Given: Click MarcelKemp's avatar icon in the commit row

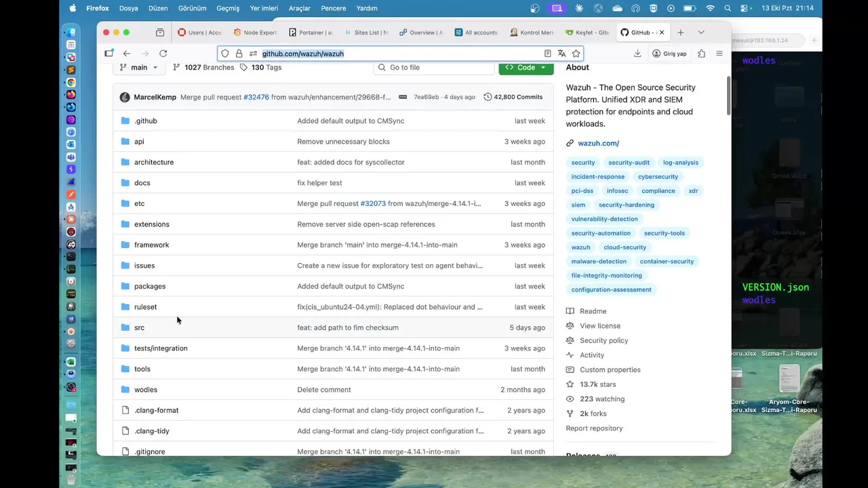Looking at the screenshot, I should [125, 97].
